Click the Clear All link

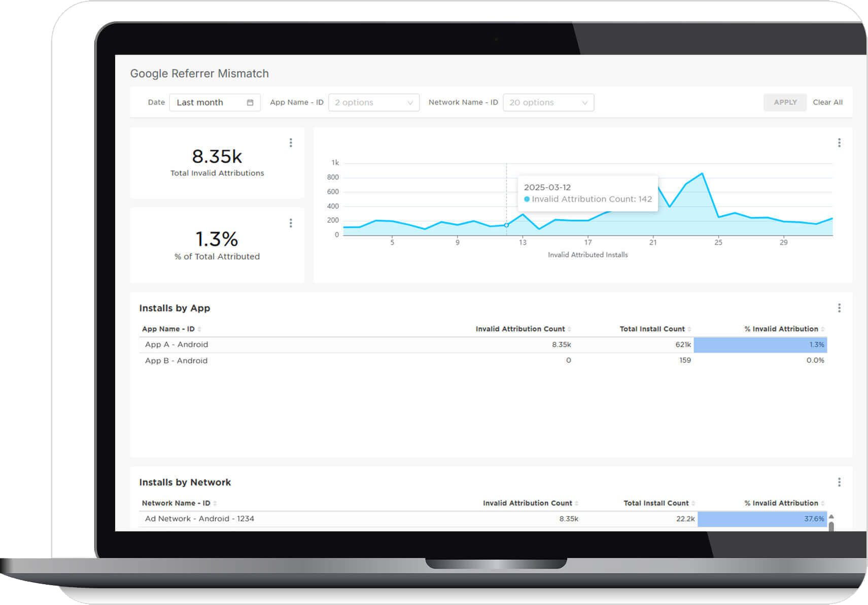tap(827, 103)
